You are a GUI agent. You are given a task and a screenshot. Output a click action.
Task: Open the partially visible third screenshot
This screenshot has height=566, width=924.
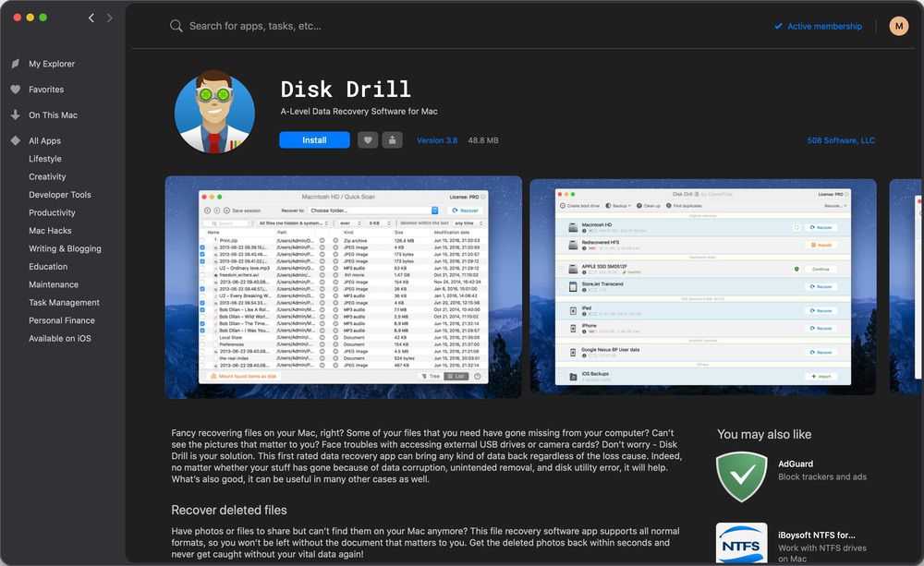tap(906, 287)
